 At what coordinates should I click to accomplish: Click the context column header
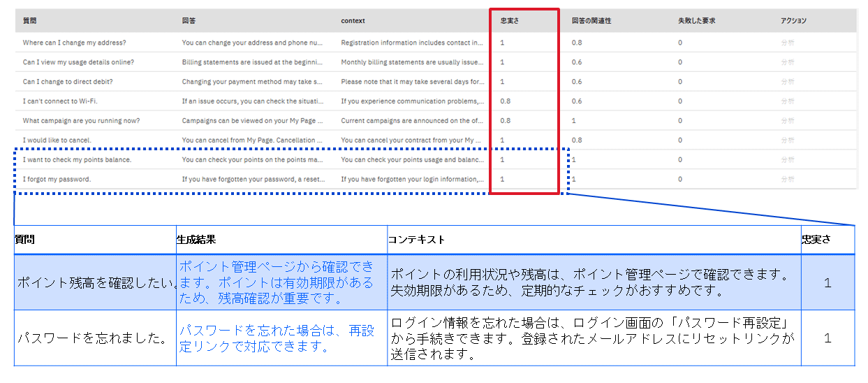(x=353, y=21)
